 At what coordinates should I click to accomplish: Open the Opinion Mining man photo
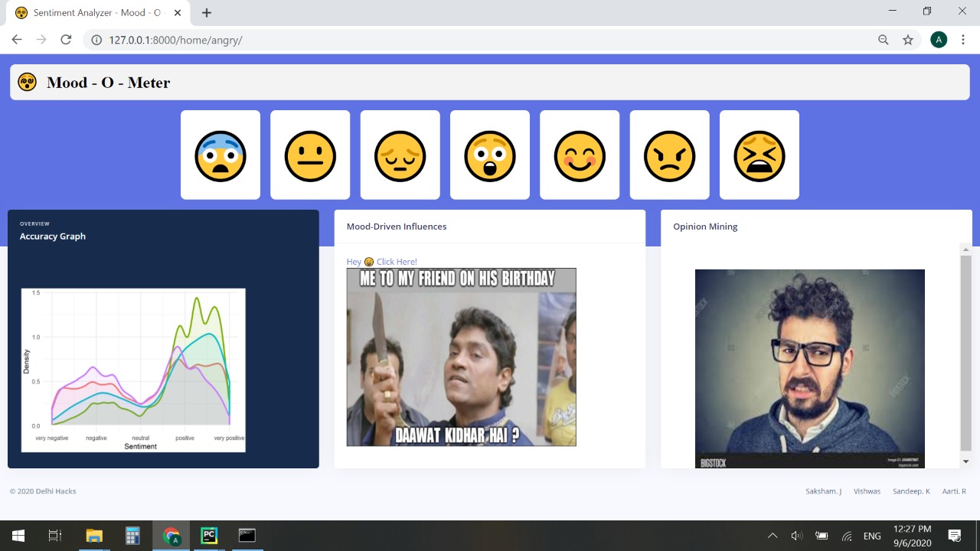pyautogui.click(x=810, y=369)
